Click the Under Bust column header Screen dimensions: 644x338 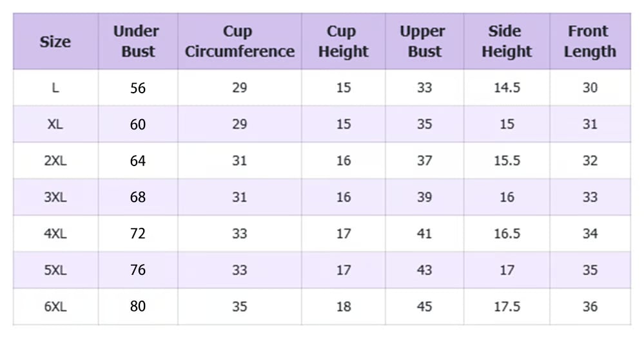click(138, 41)
